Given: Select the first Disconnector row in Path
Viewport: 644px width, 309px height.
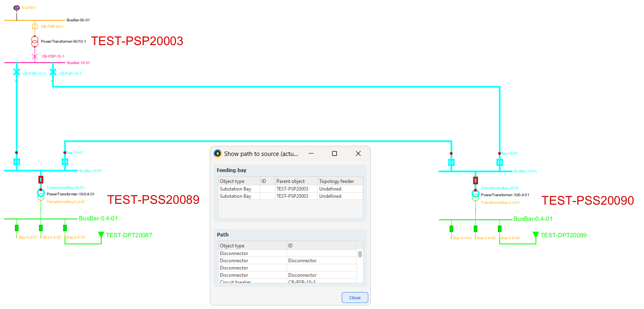Looking at the screenshot, I should 252,253.
